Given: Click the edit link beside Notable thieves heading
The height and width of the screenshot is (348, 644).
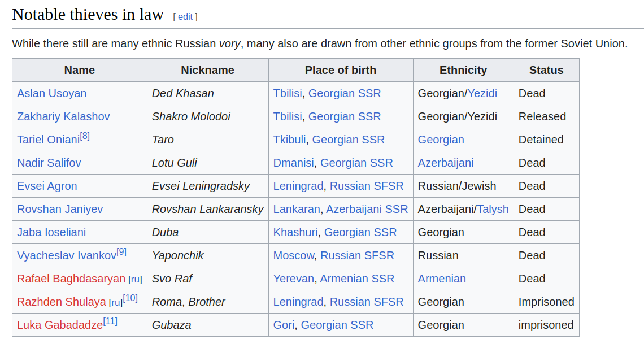Looking at the screenshot, I should click(185, 17).
